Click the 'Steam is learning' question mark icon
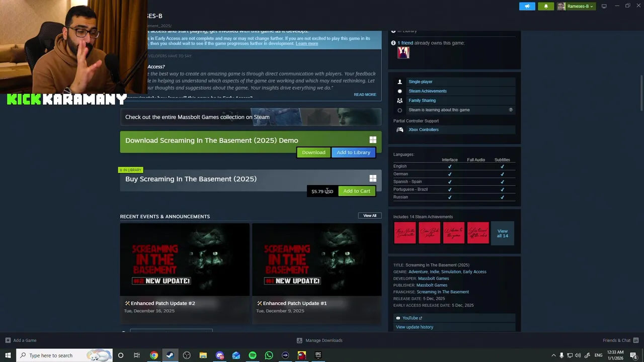This screenshot has height=362, width=644. click(511, 110)
